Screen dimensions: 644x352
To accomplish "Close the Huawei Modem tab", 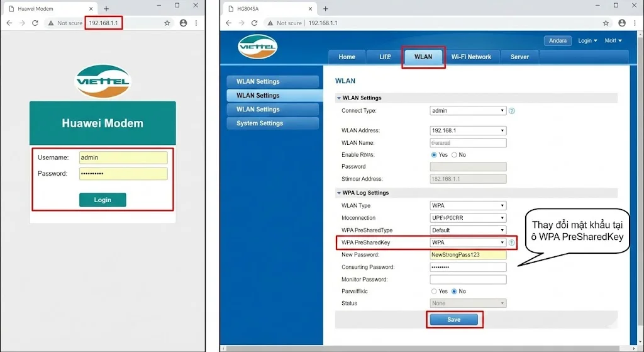I will (91, 9).
